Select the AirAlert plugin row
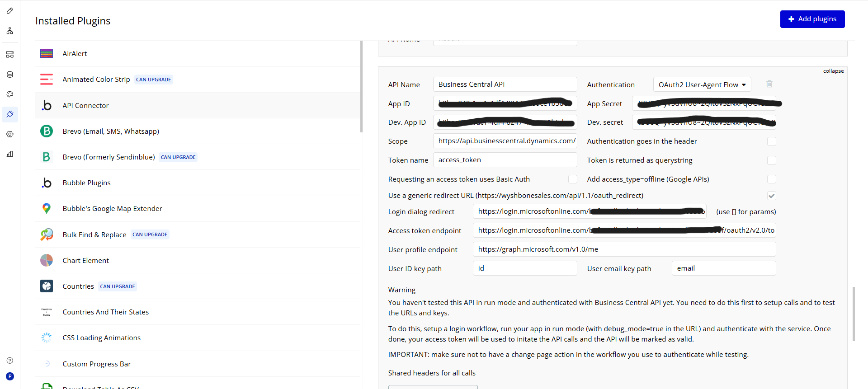 (x=198, y=54)
